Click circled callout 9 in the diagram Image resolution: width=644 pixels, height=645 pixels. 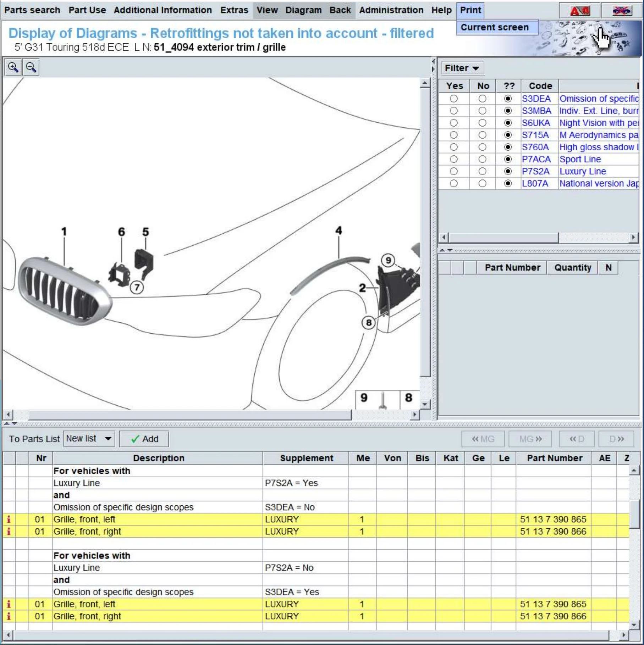pyautogui.click(x=388, y=261)
